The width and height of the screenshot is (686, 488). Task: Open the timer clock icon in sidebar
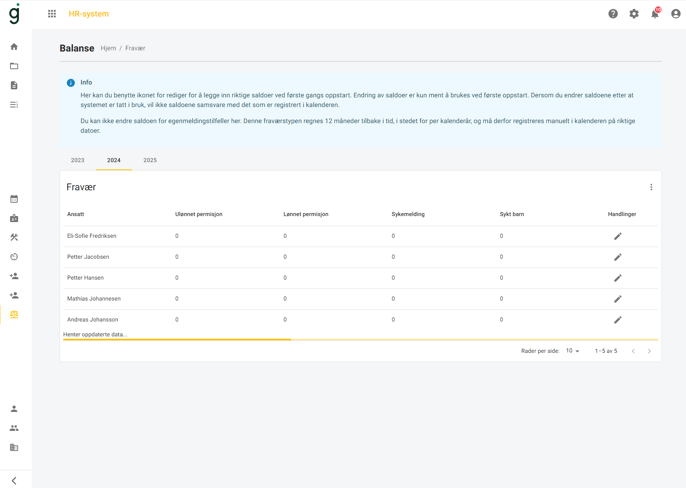[14, 256]
